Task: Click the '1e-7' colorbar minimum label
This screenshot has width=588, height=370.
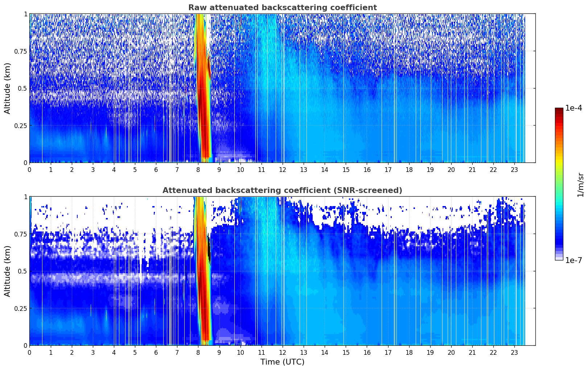Action: tap(573, 260)
